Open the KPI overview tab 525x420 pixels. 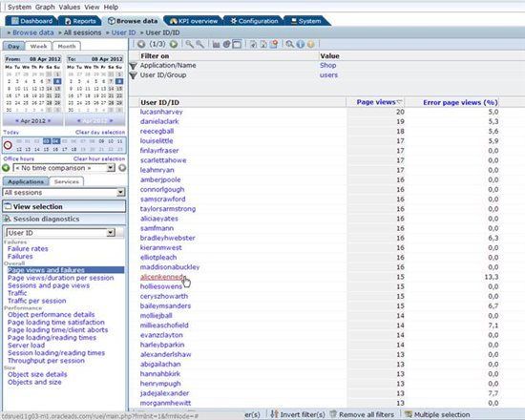click(x=194, y=21)
